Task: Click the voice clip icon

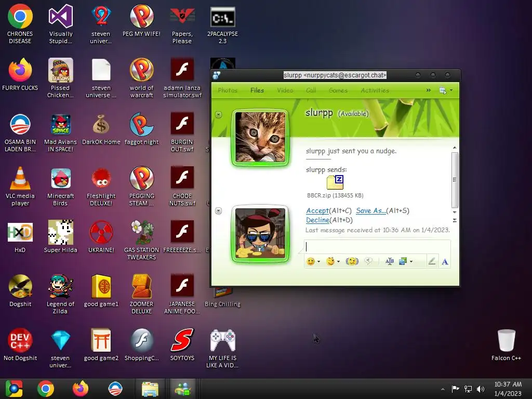Action: click(x=368, y=261)
